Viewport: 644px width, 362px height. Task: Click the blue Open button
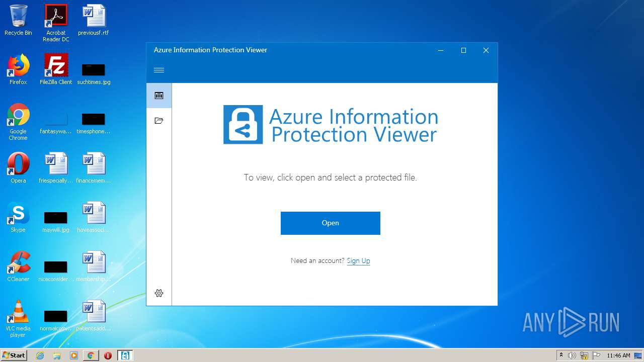pos(331,223)
